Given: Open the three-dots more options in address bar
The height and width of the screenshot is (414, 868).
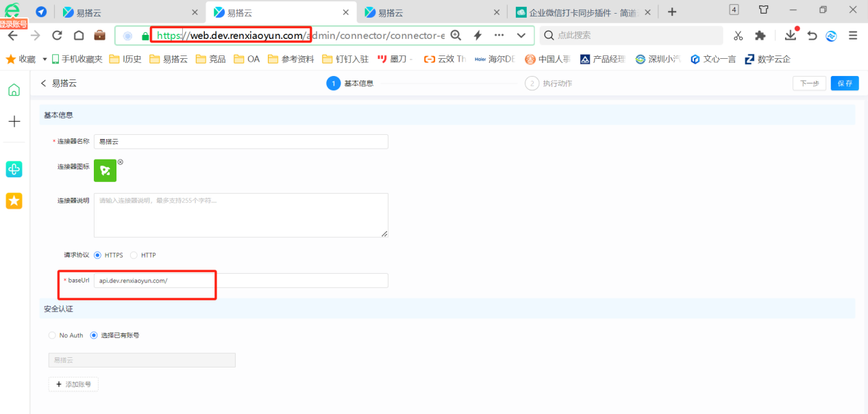Looking at the screenshot, I should [x=499, y=36].
